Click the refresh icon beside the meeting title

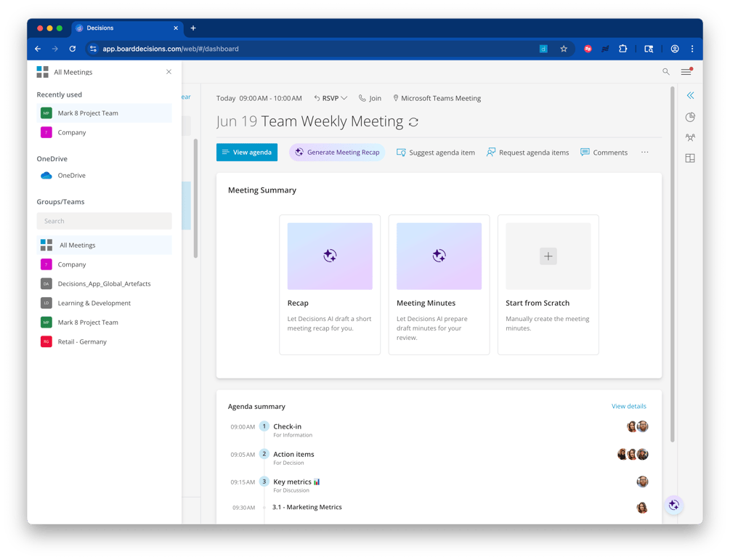(x=413, y=121)
